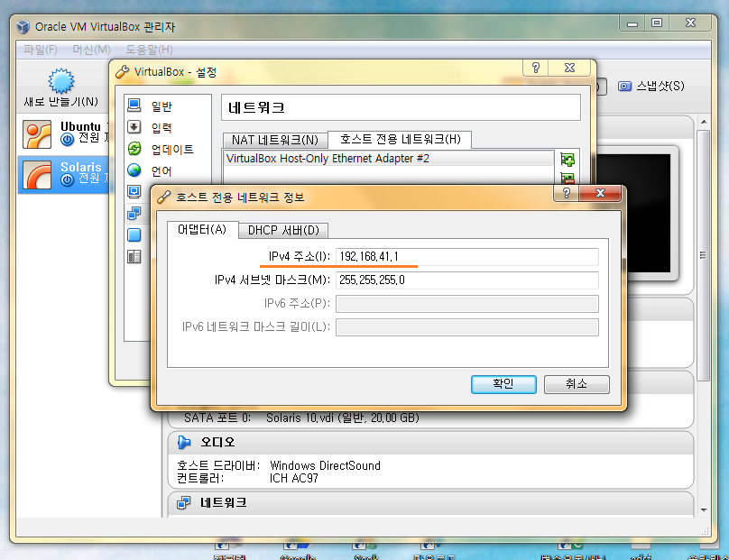
Task: Click the add host-only network icon
Action: tap(568, 160)
